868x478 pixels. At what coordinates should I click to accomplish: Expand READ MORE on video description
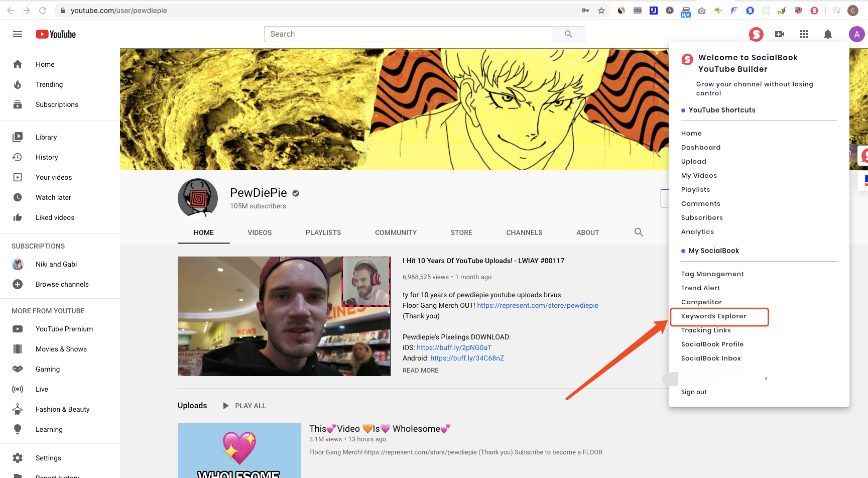(x=421, y=371)
